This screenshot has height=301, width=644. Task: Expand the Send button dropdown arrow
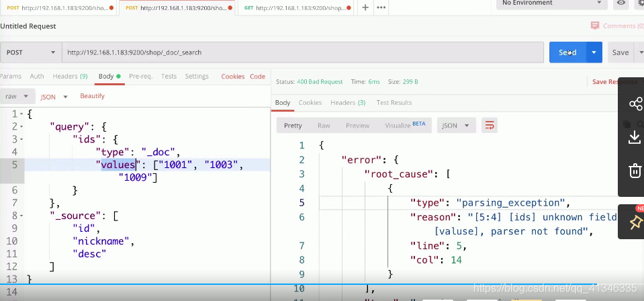tap(594, 52)
